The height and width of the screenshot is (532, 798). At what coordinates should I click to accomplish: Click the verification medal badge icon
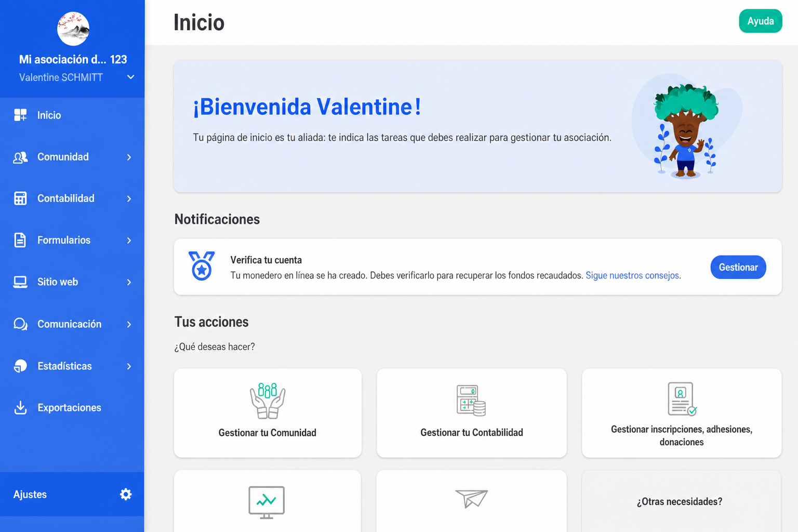pyautogui.click(x=202, y=266)
